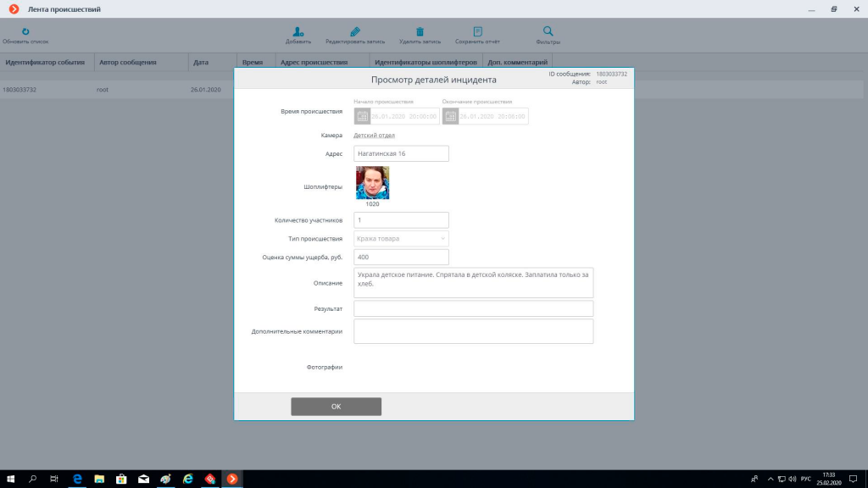Image resolution: width=868 pixels, height=488 pixels.
Task: Click the app logo in title bar
Action: [x=14, y=8]
